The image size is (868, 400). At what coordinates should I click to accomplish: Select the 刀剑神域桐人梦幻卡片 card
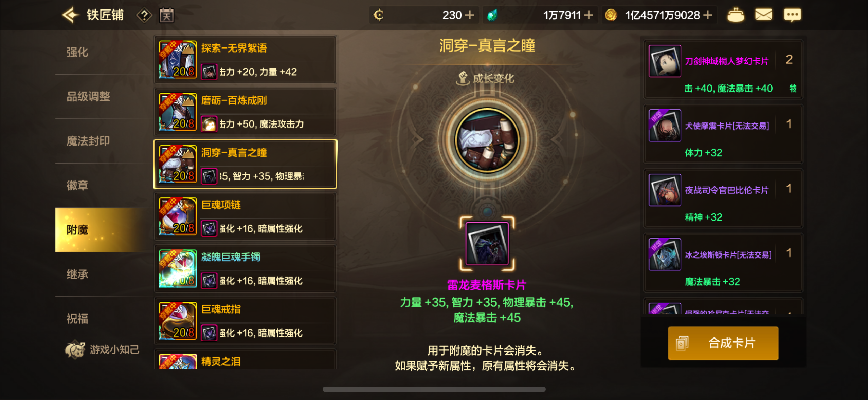click(723, 69)
